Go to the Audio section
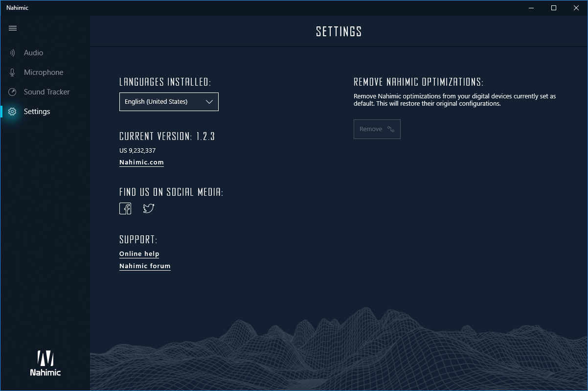The height and width of the screenshot is (391, 588). [33, 53]
